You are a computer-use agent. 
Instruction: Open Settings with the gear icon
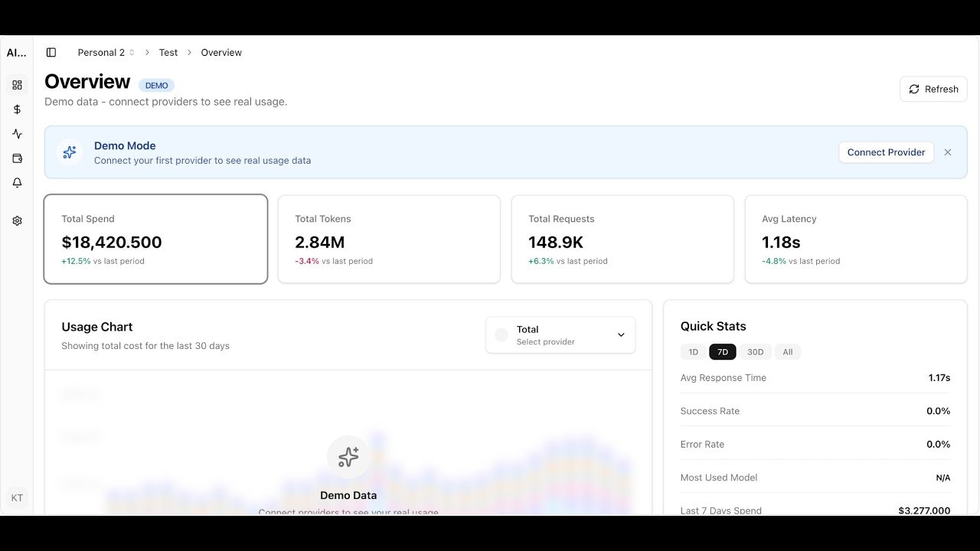click(17, 220)
